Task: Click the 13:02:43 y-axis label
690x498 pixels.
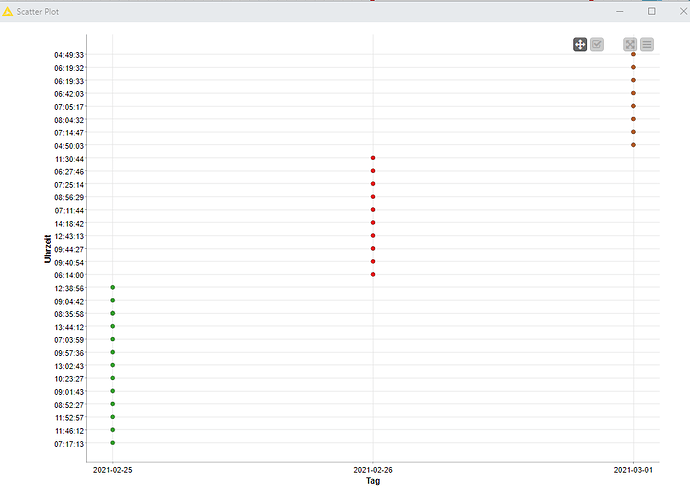Action: (x=69, y=366)
